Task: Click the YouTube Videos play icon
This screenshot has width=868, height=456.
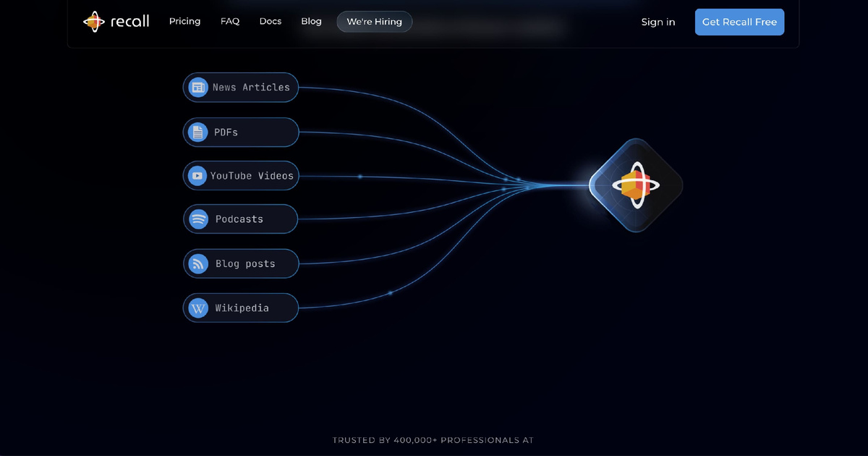Action: coord(197,176)
